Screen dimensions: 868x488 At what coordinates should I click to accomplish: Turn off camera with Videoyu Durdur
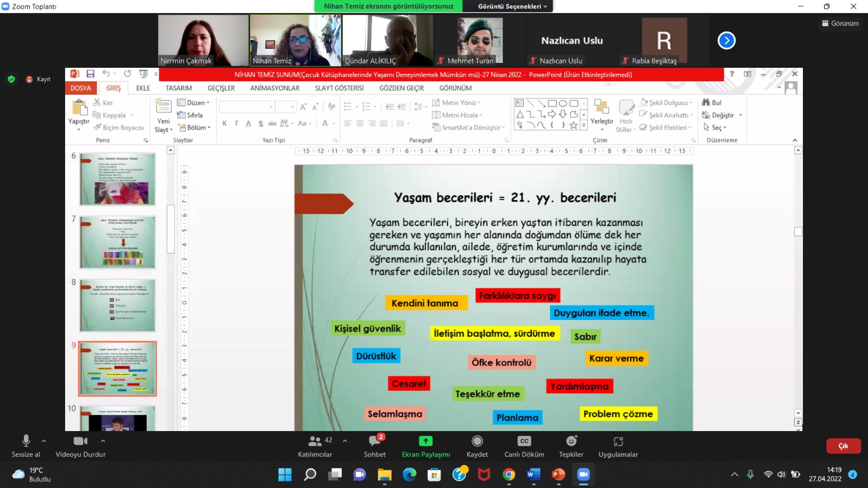pyautogui.click(x=80, y=446)
